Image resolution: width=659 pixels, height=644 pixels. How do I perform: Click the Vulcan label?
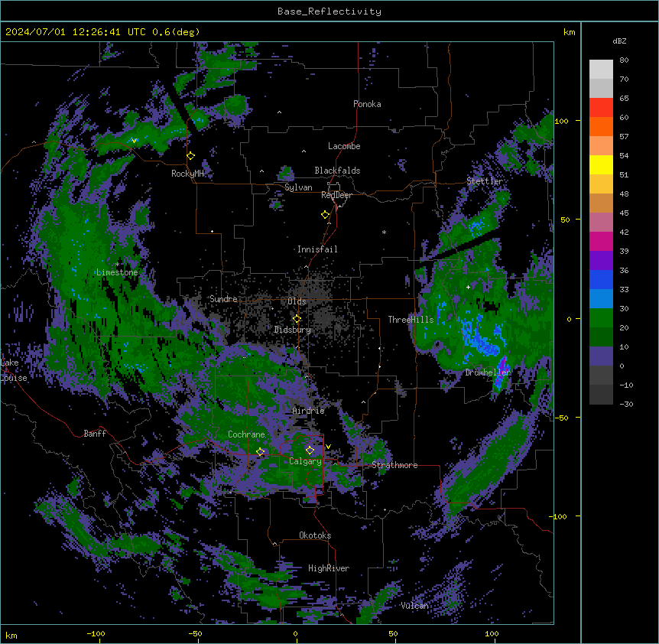[x=414, y=606]
